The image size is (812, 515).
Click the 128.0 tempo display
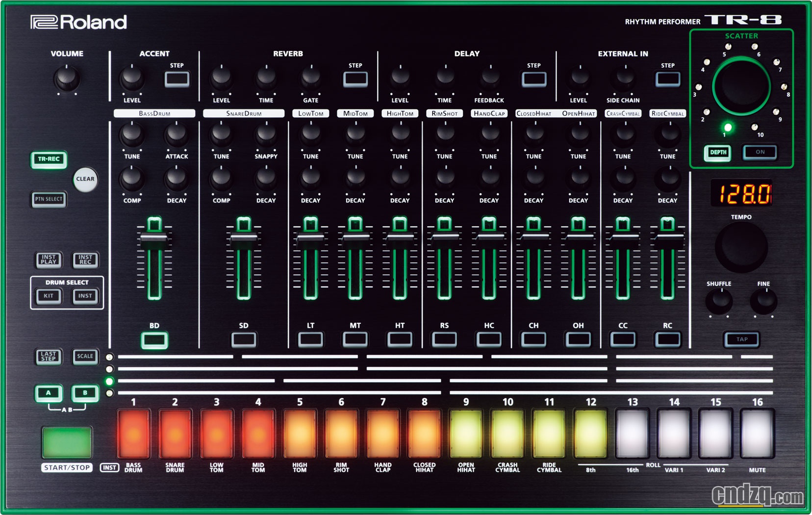click(741, 193)
